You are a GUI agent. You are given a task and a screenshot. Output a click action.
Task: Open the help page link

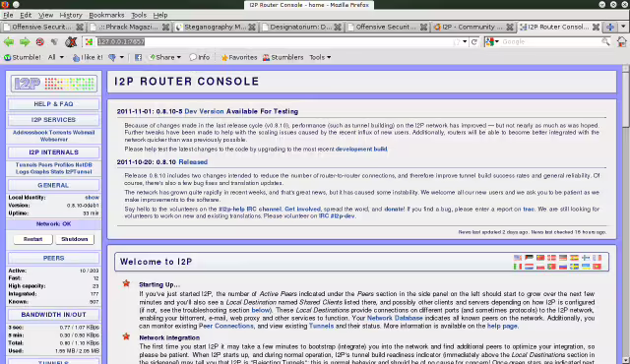(502, 326)
